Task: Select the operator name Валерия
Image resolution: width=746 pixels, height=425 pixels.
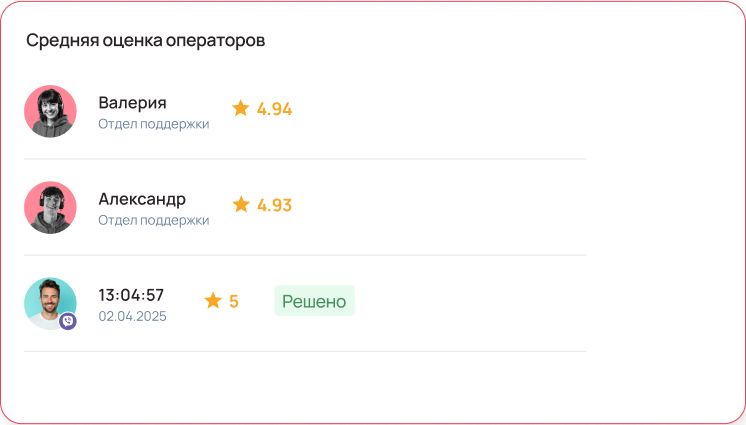Action: [132, 102]
